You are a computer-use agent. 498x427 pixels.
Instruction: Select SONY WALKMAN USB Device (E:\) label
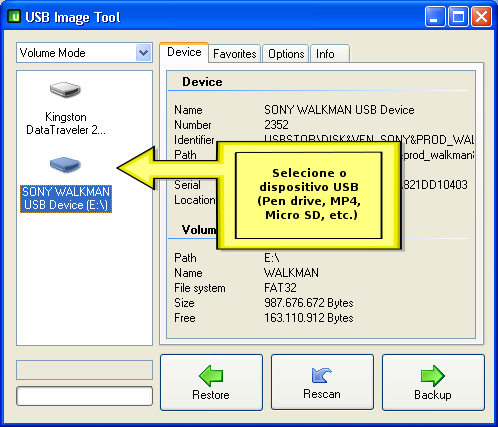(x=66, y=199)
